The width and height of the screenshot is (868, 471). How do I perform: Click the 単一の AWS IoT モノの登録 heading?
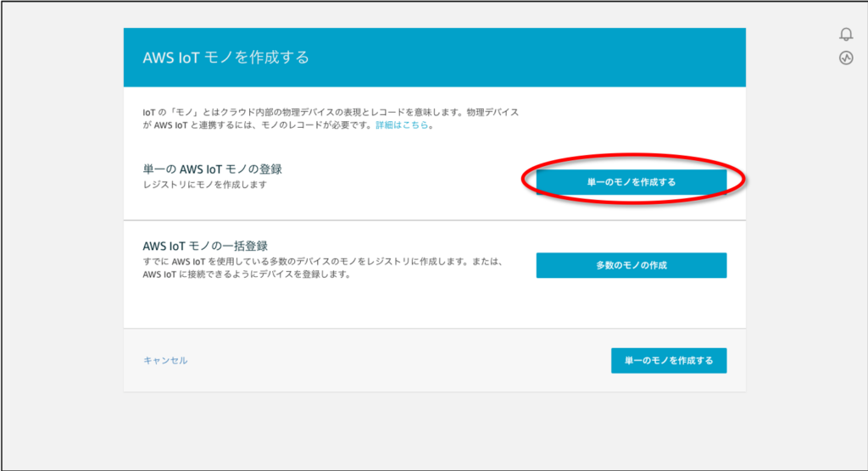point(212,169)
